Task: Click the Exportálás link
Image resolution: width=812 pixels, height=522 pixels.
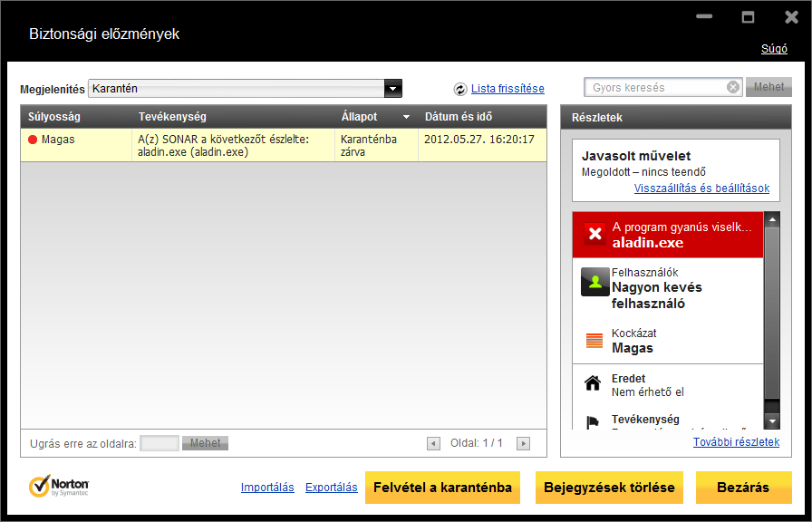Action: coord(332,488)
